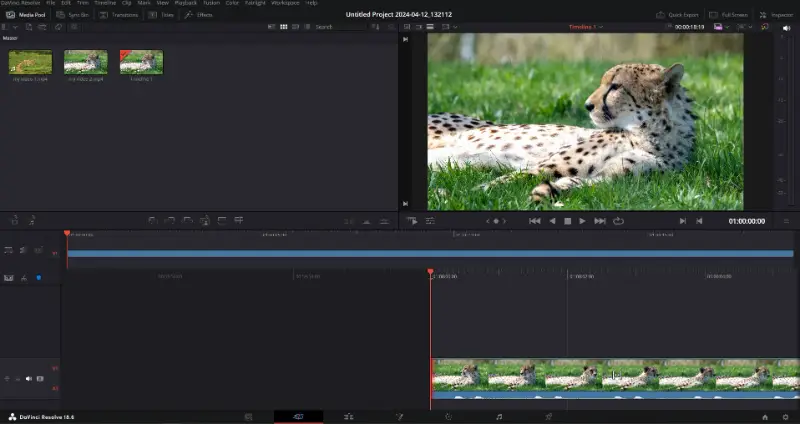Mute the timeline track speaker icon

[29, 379]
